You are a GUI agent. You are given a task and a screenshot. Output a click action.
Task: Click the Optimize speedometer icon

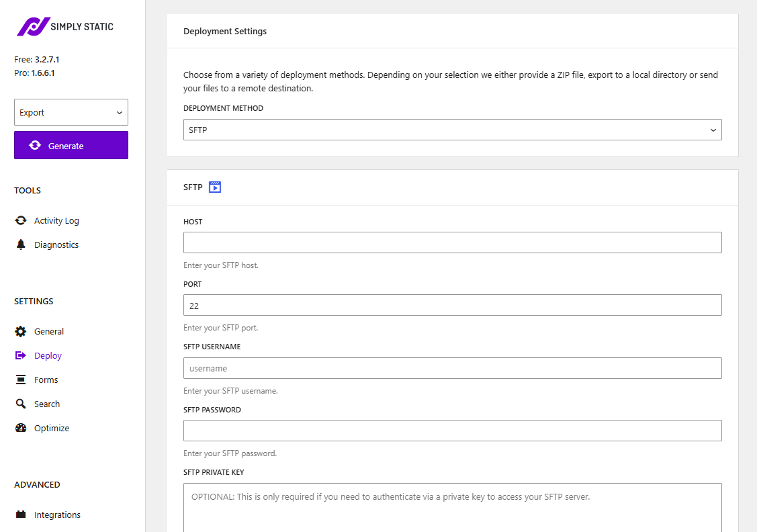[x=19, y=428]
